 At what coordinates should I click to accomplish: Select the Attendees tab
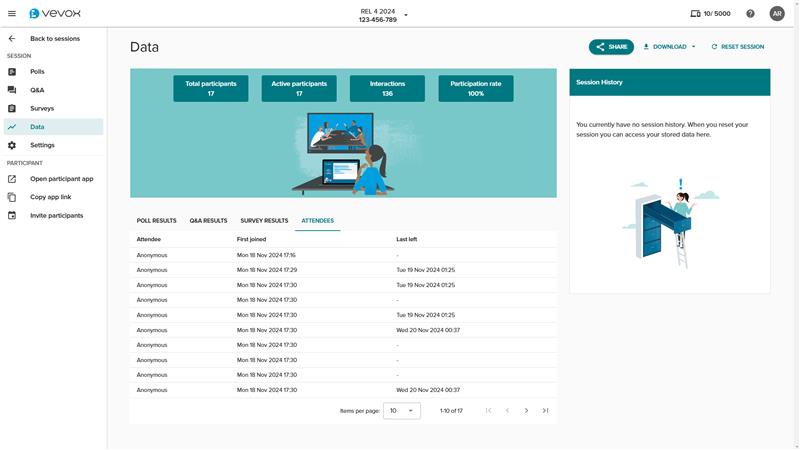317,221
